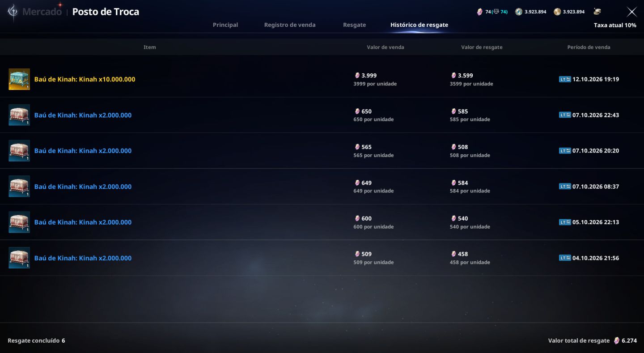Image resolution: width=644 pixels, height=353 pixels.
Task: Go to the Resgate tab
Action: [355, 25]
